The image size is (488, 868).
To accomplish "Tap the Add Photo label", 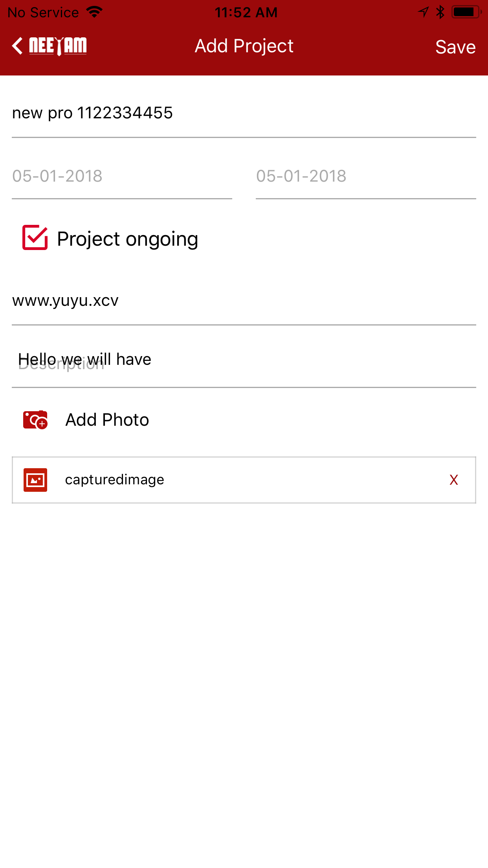I will tap(107, 420).
